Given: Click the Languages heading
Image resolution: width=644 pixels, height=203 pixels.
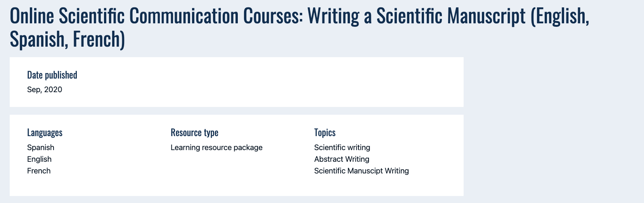Looking at the screenshot, I should point(45,133).
